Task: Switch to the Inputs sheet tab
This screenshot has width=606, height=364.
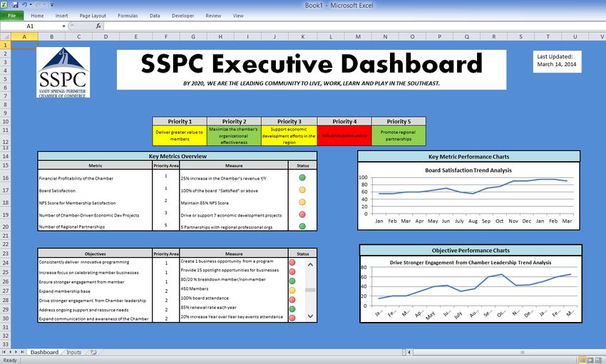Action: tap(73, 352)
